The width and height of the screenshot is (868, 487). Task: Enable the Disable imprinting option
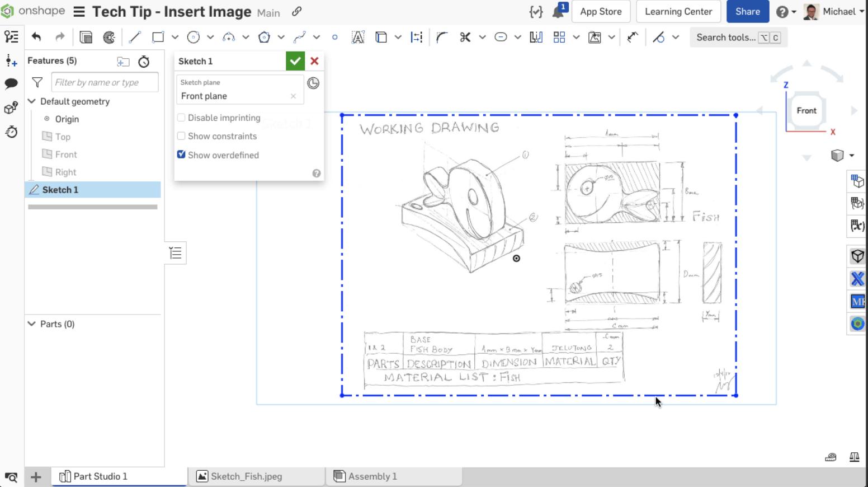tap(181, 118)
